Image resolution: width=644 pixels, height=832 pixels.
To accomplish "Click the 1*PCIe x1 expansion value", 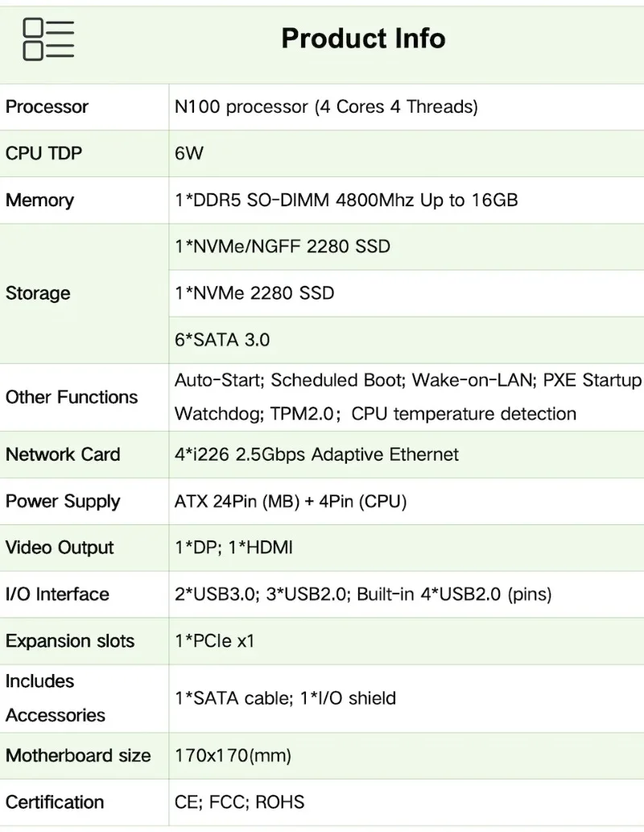I will pos(214,641).
